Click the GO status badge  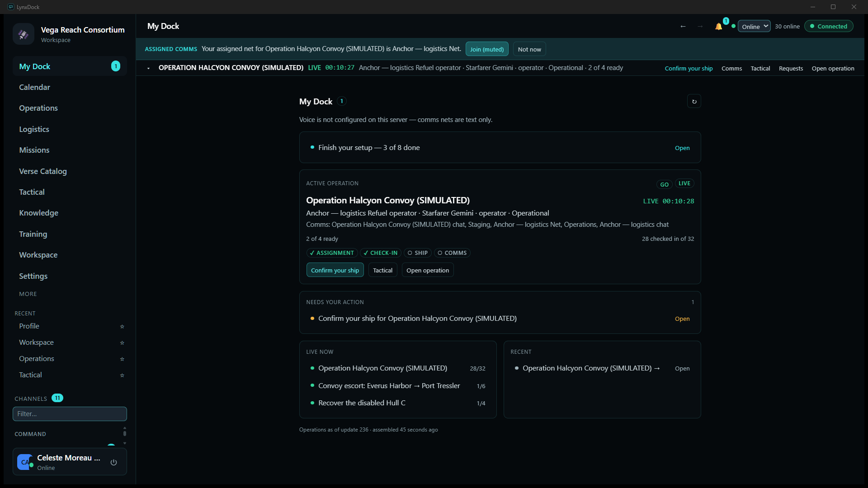tap(664, 184)
